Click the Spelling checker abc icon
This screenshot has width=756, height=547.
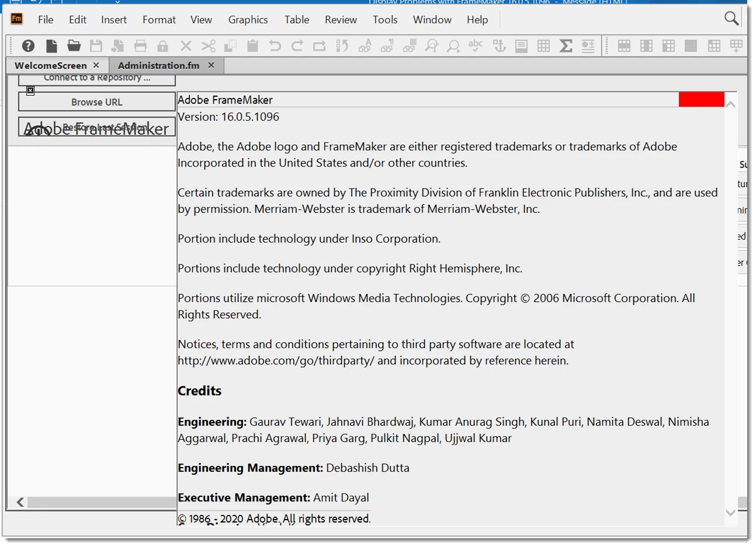476,46
